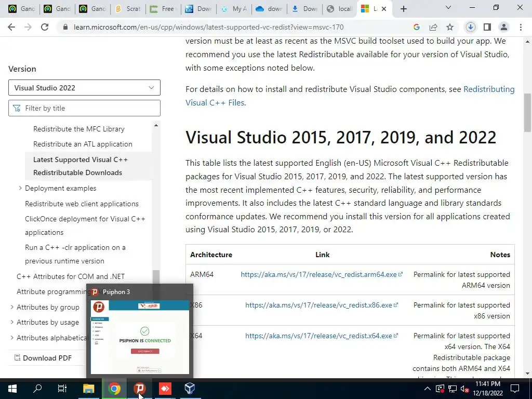532x399 pixels.
Task: Open the red arrow app on taskbar
Action: point(165,389)
